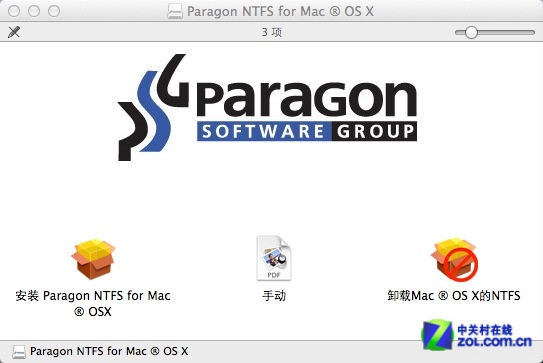543x363 pixels.
Task: Click the Paragon swoosh logo graphic
Action: 153,107
